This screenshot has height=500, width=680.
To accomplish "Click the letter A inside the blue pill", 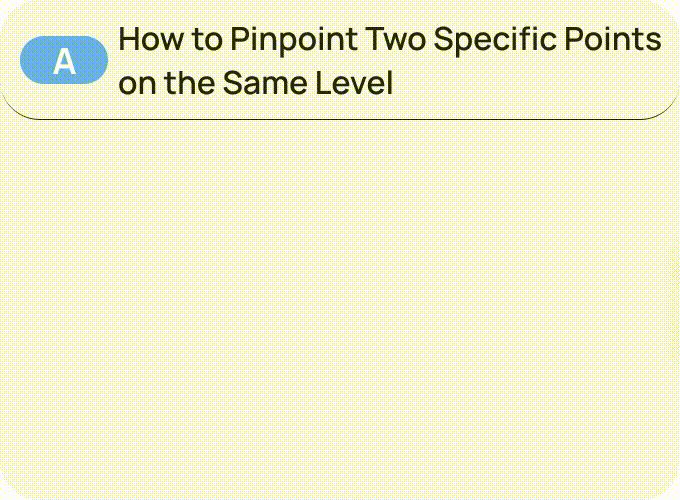I will tap(64, 61).
